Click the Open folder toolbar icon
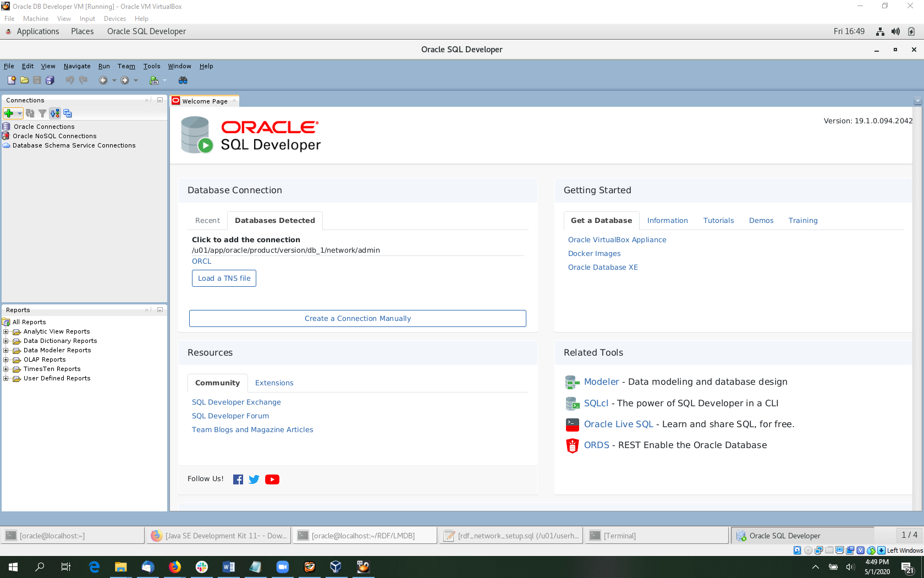The image size is (924, 578). click(x=24, y=80)
